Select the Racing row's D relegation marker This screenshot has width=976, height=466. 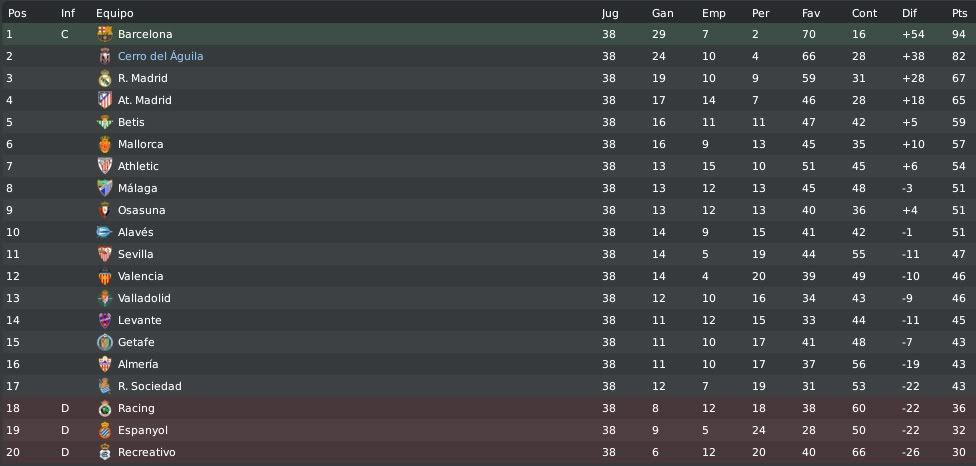click(x=65, y=408)
